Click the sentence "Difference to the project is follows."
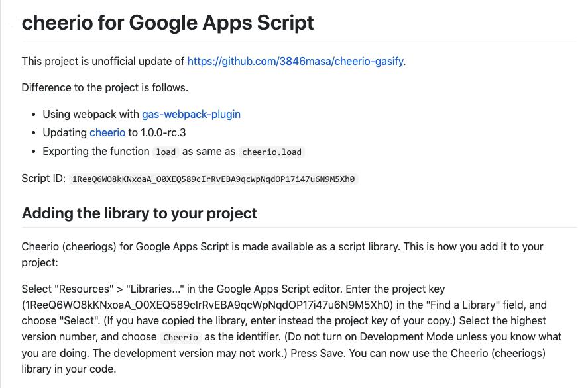The image size is (588, 388). pyautogui.click(x=105, y=87)
